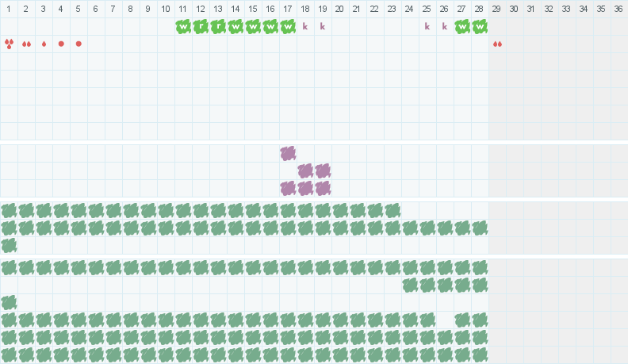Click the three-drop heavy bleeding icon on day 1
Screen dimensions: 628x364
[x=9, y=44]
